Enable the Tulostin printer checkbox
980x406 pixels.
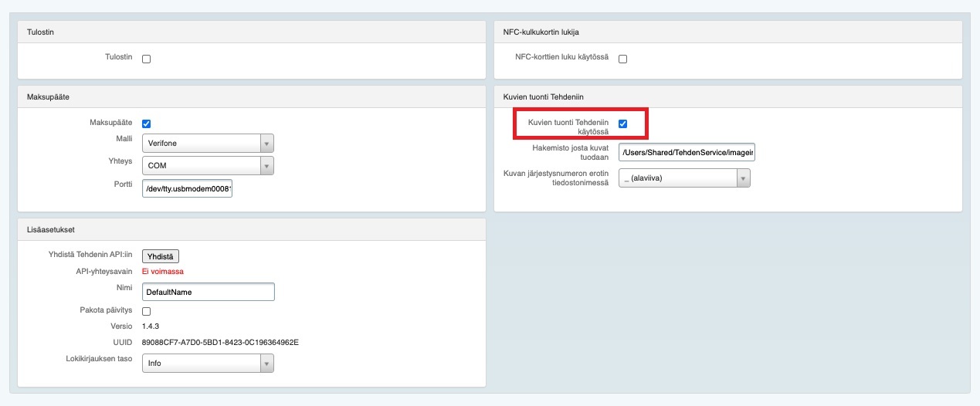(x=147, y=59)
